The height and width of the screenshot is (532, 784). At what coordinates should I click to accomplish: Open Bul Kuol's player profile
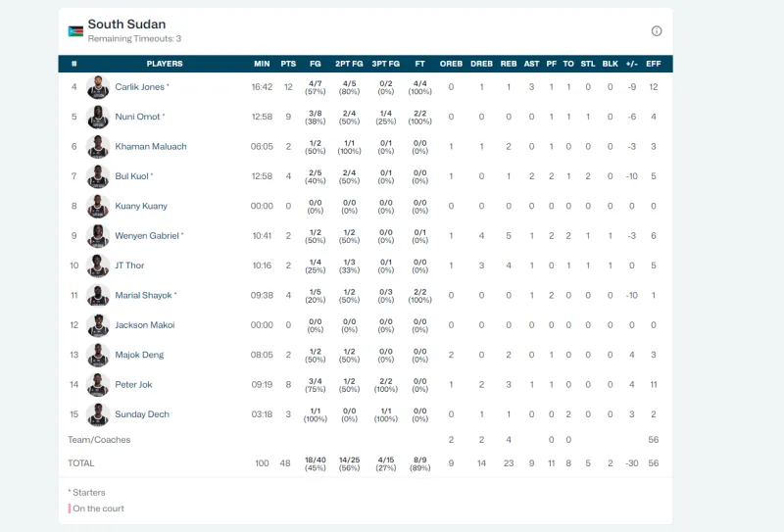(x=132, y=176)
